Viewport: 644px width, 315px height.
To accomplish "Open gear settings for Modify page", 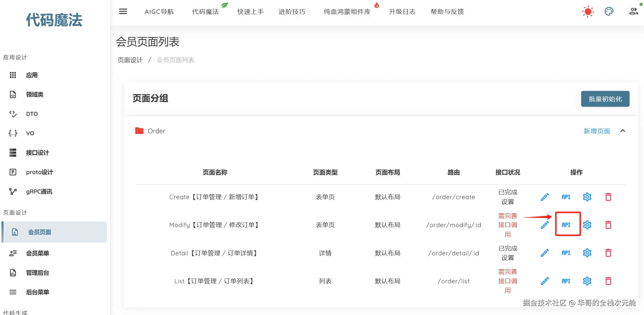I will click(x=587, y=225).
